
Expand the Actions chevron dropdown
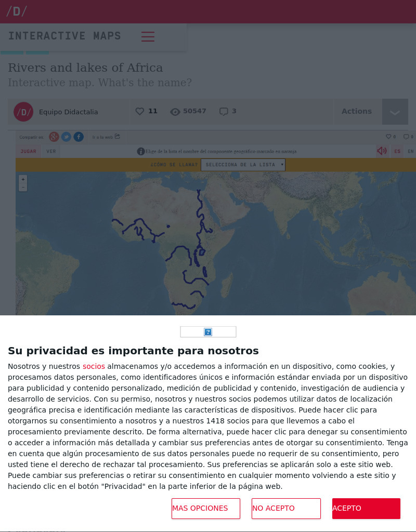pyautogui.click(x=395, y=111)
